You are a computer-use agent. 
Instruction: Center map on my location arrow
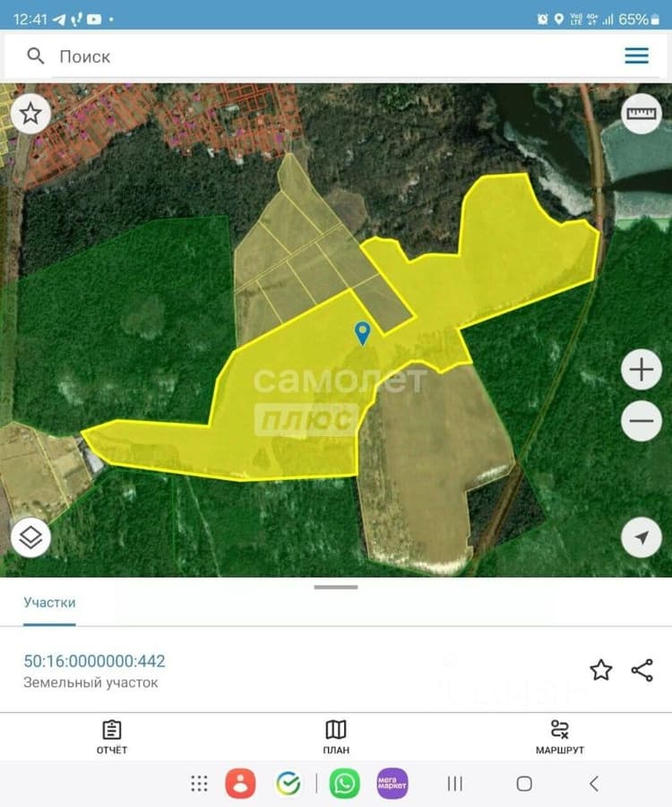[642, 537]
